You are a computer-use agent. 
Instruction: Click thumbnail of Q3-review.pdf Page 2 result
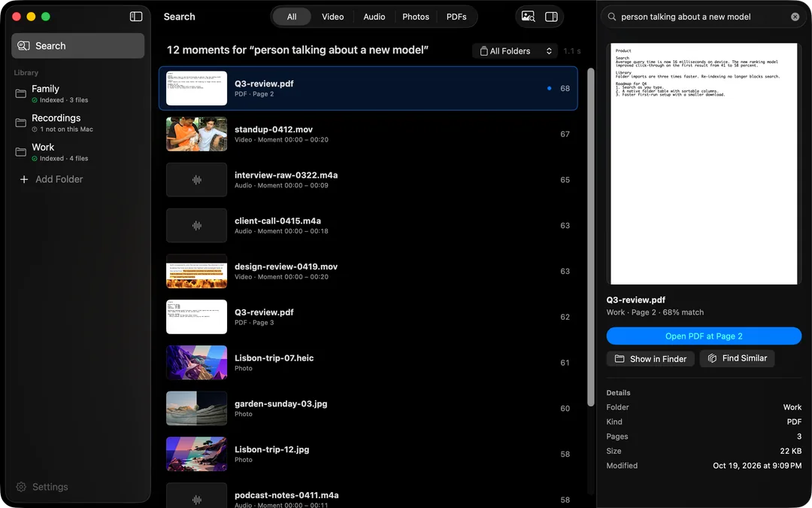[196, 88]
